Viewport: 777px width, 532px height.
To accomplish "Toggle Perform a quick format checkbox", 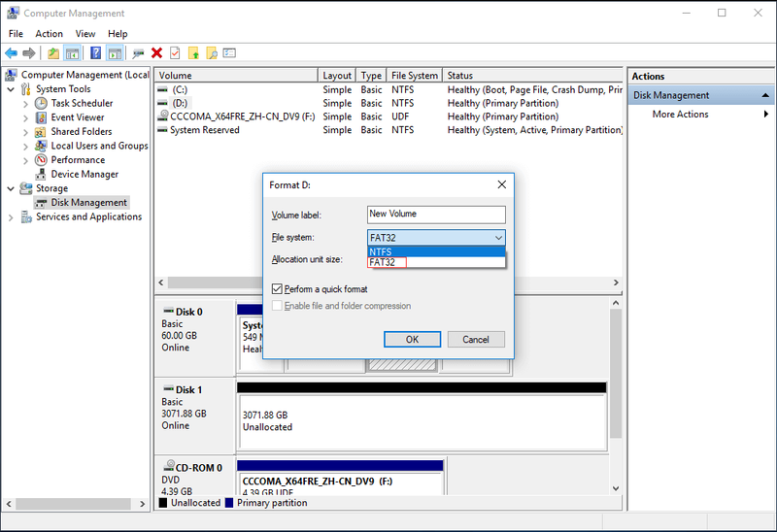I will [x=277, y=288].
